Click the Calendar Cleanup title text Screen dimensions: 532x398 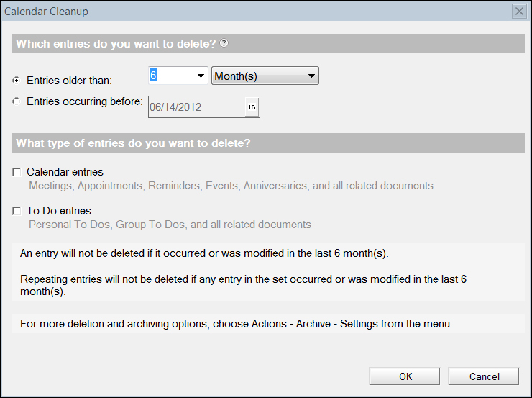(46, 12)
